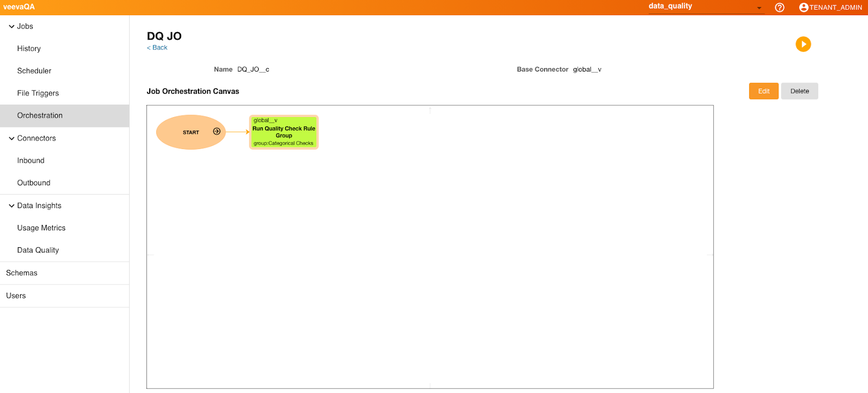Select the Run Quality Check Rule Group node
The image size is (868, 393).
[283, 132]
